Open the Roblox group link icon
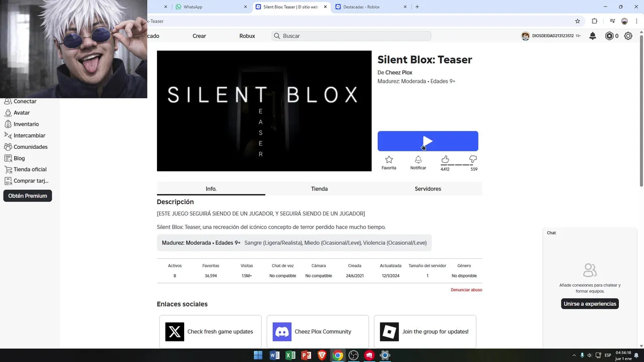644x362 pixels. (389, 332)
